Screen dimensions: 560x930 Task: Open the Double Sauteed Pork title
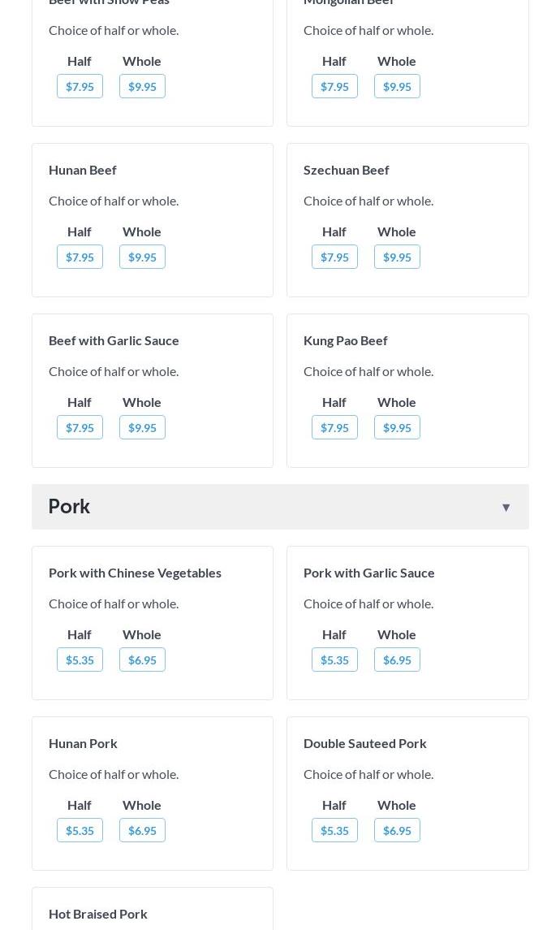coord(364,743)
